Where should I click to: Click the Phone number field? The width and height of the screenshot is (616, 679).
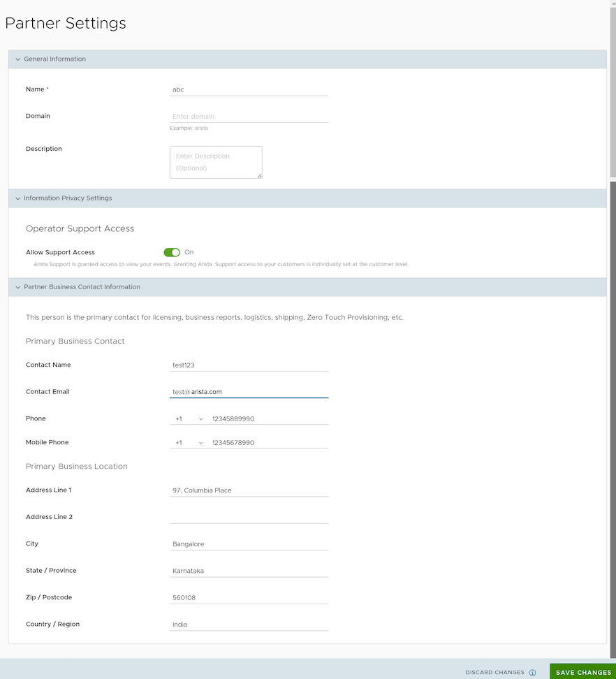point(269,419)
